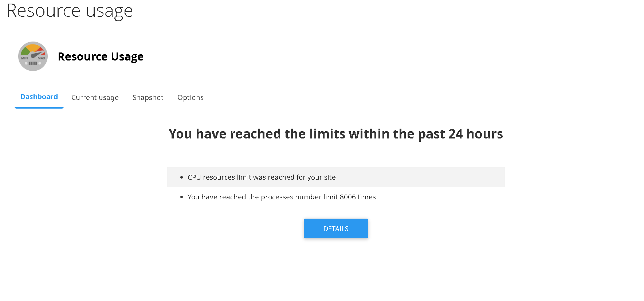The height and width of the screenshot is (301, 644).
Task: Click the dotted indicator at the gauge bottom
Action: pyautogui.click(x=33, y=63)
